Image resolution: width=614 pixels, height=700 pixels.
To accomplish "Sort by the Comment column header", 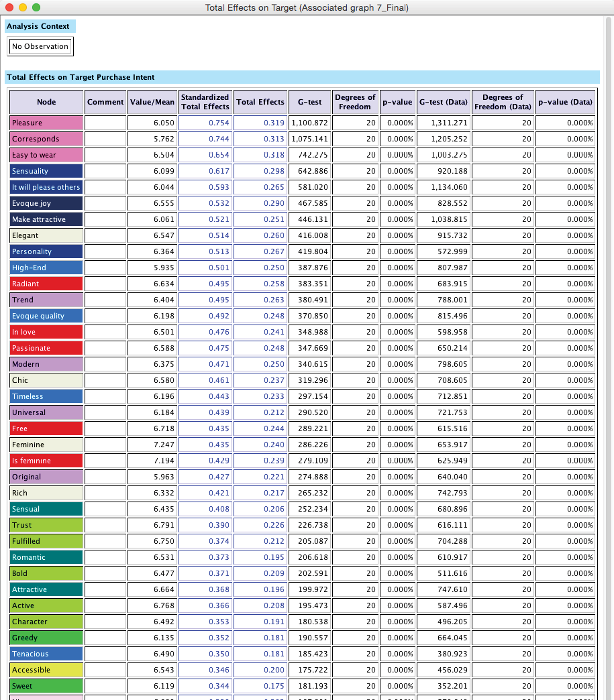I will [x=105, y=102].
